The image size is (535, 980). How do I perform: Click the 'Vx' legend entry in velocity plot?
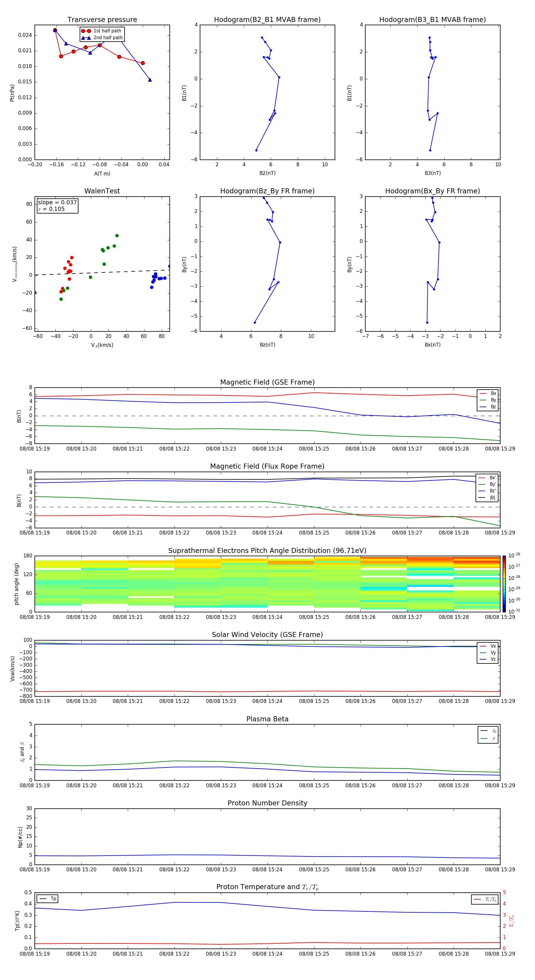coord(488,646)
